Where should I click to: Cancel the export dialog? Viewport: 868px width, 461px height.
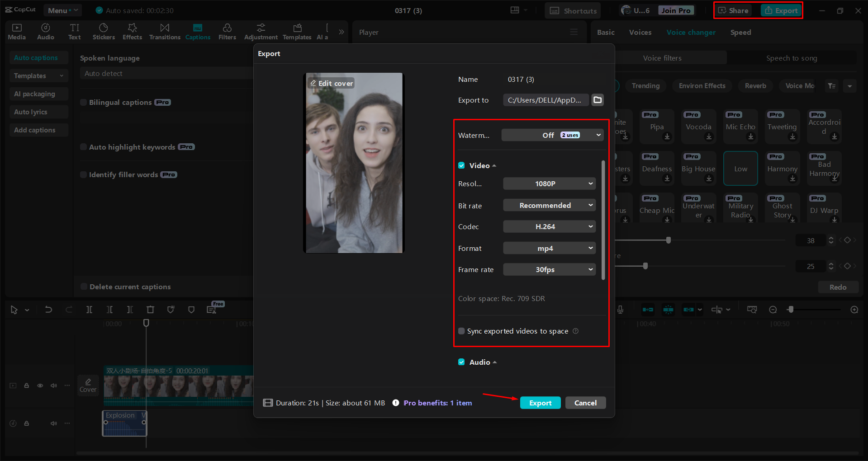585,402
